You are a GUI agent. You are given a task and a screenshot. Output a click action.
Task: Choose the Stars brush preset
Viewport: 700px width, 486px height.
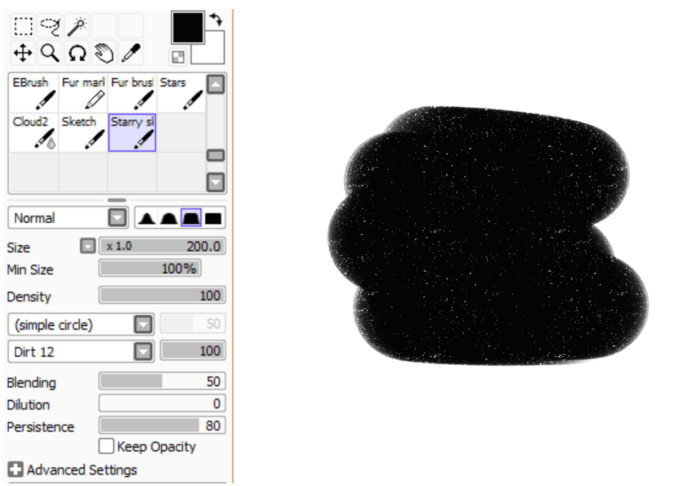coord(181,93)
